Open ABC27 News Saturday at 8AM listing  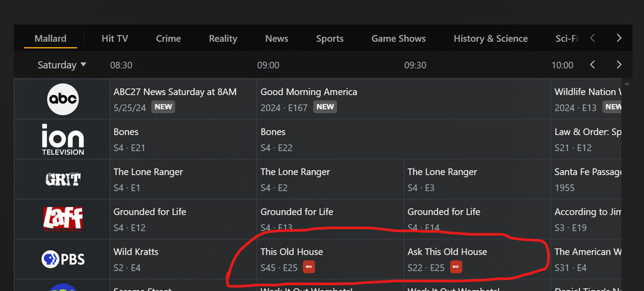(x=183, y=99)
